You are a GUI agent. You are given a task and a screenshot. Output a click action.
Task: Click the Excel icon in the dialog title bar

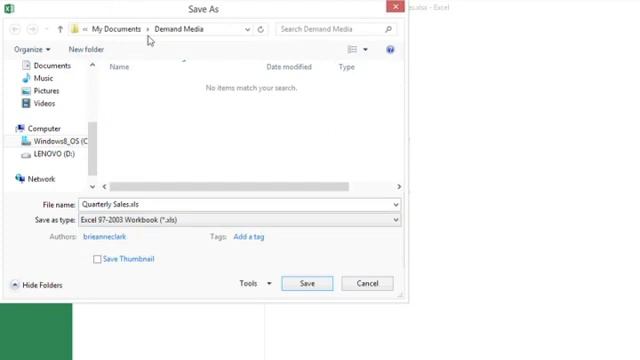point(9,8)
